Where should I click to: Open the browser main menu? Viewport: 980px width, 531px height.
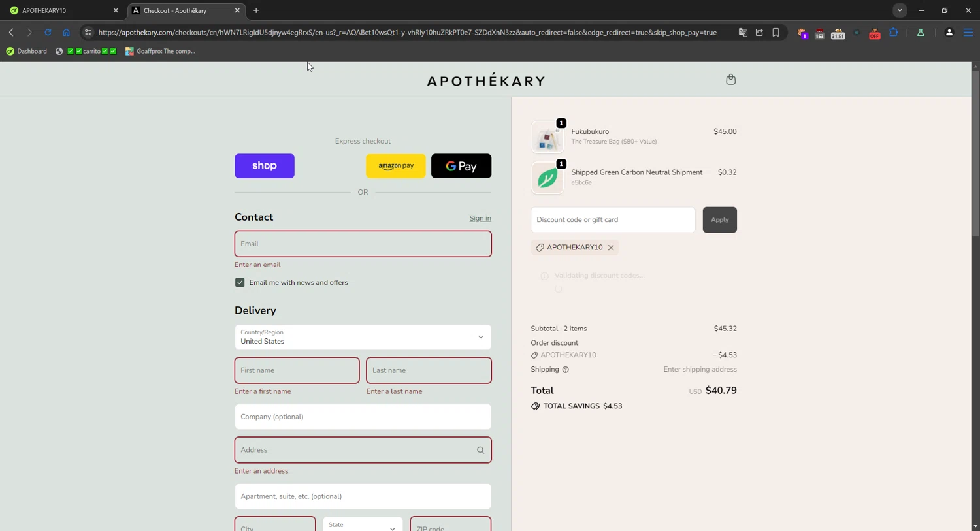click(968, 32)
